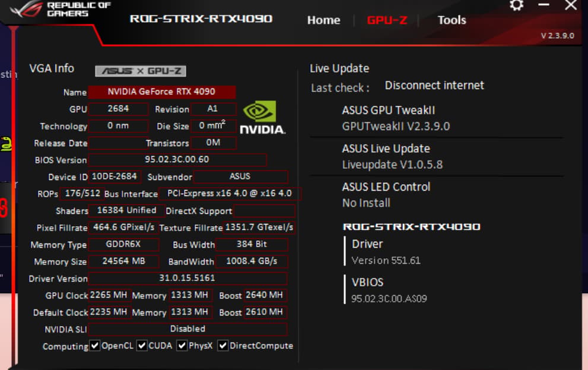
Task: Toggle the DirectCompute checkbox
Action: [223, 346]
